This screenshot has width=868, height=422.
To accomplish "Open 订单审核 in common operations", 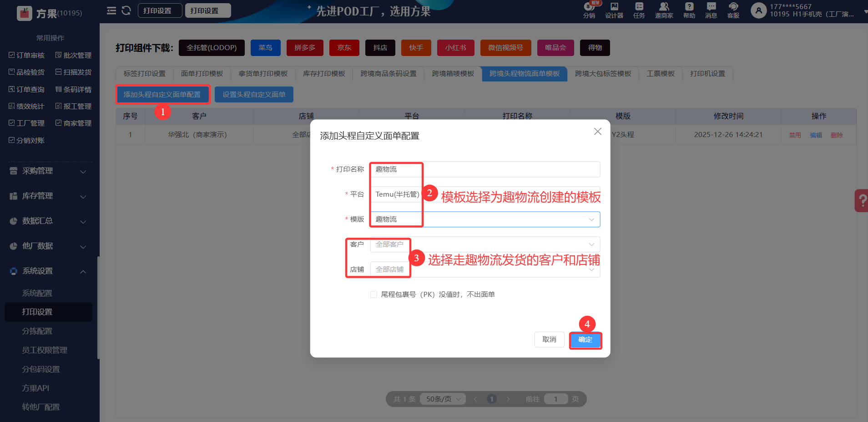I will pyautogui.click(x=27, y=55).
